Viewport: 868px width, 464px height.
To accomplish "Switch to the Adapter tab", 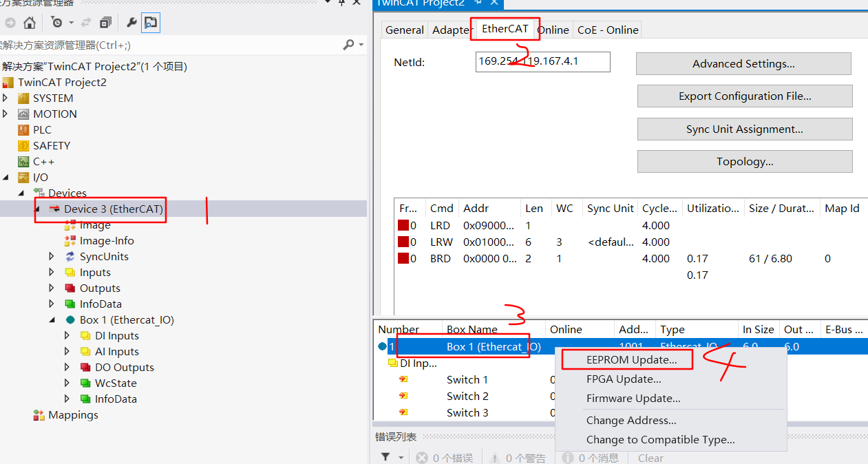I will coord(451,30).
